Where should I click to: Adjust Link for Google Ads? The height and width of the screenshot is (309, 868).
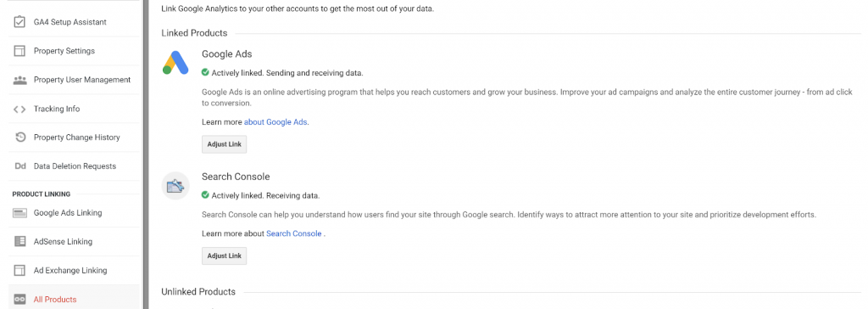tap(224, 145)
